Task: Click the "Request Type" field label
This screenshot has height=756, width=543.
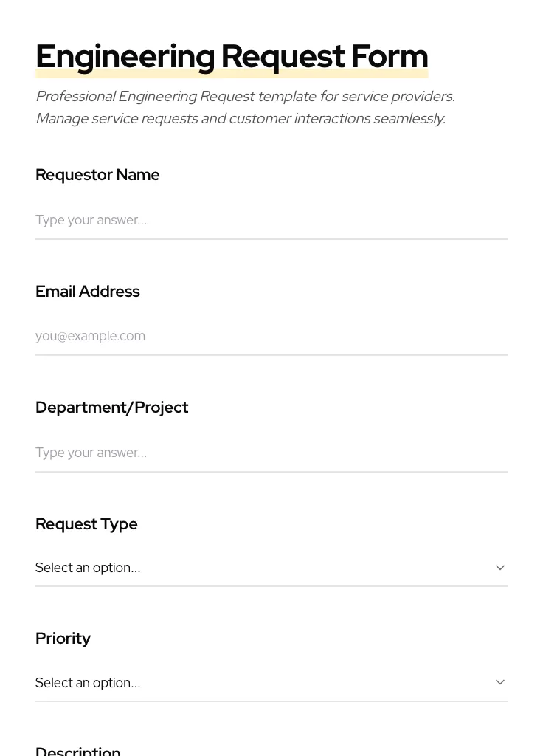Action: (86, 524)
